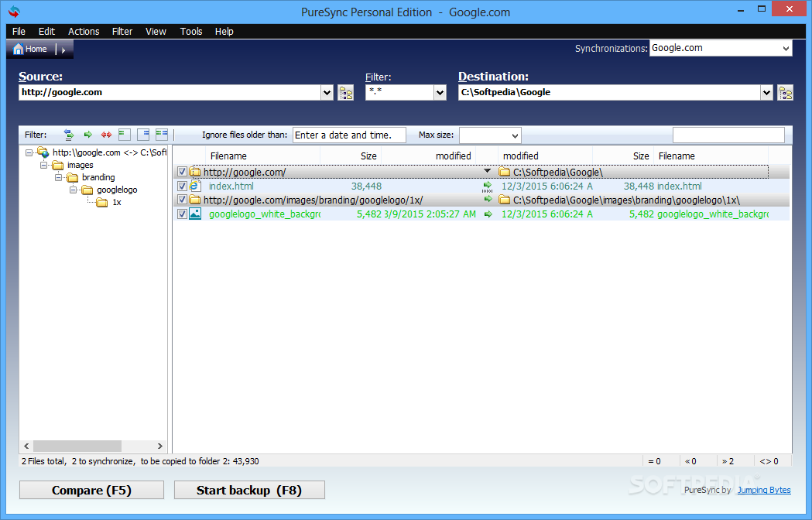Click the Compare (F5) button

91,490
